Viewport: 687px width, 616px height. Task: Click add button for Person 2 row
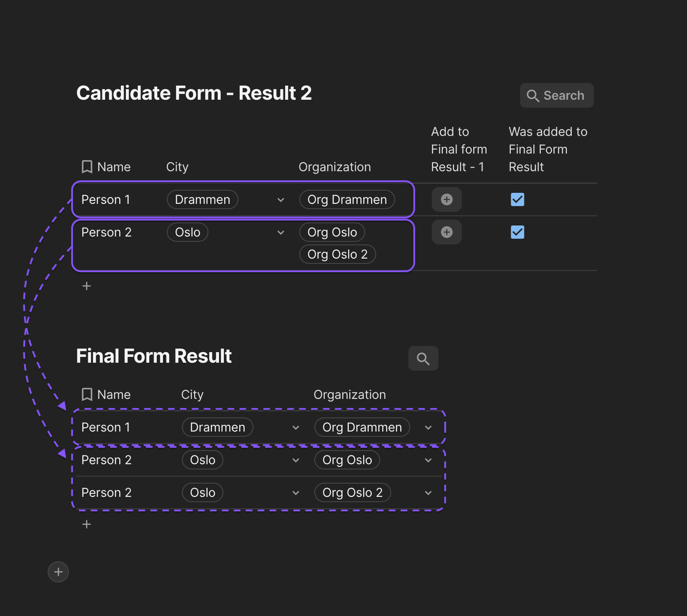point(446,232)
